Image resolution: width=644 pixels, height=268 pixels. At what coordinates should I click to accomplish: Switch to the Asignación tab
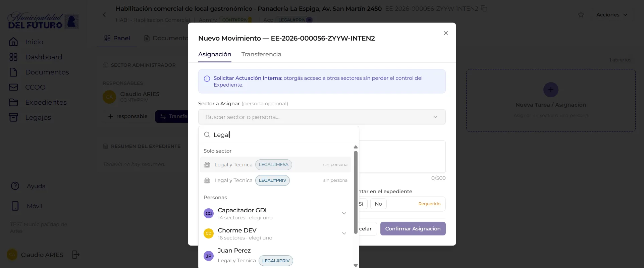pos(215,54)
